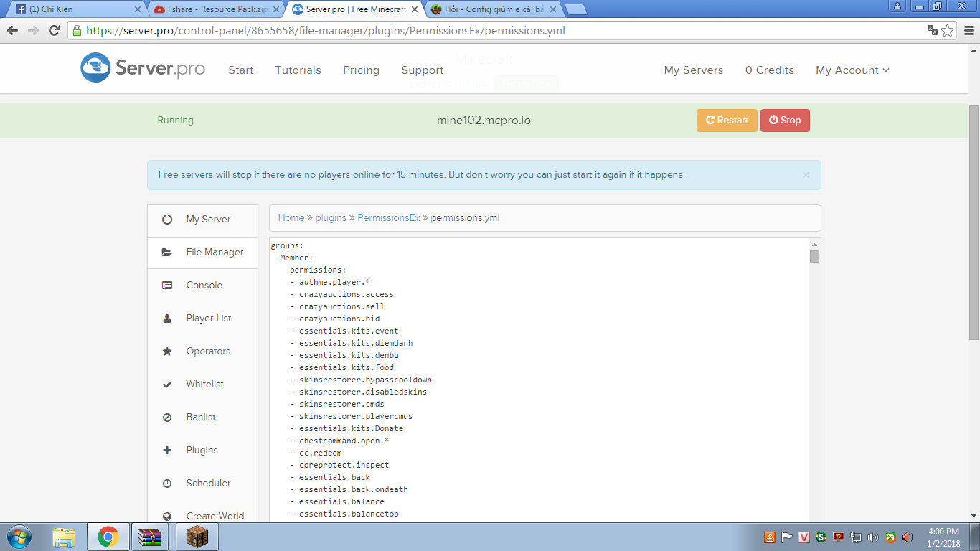
Task: Reload the page with the refresh icon
Action: coord(54,31)
